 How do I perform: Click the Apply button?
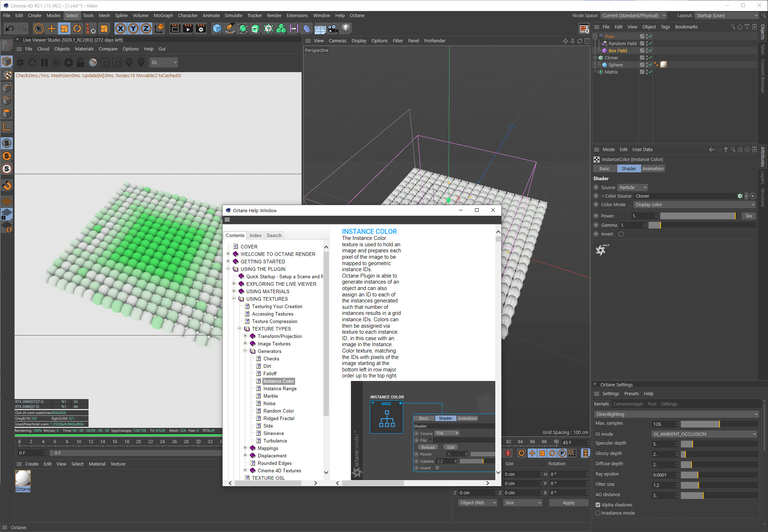(x=568, y=503)
